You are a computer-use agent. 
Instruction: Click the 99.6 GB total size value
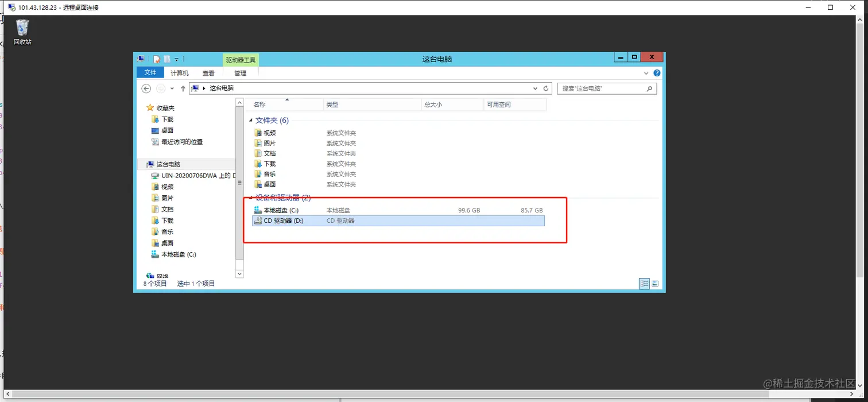[469, 210]
